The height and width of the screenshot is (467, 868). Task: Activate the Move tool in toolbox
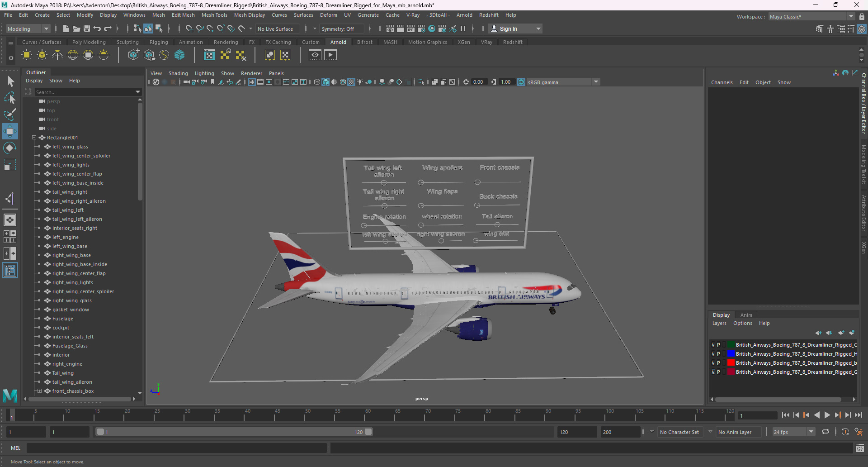pos(10,131)
